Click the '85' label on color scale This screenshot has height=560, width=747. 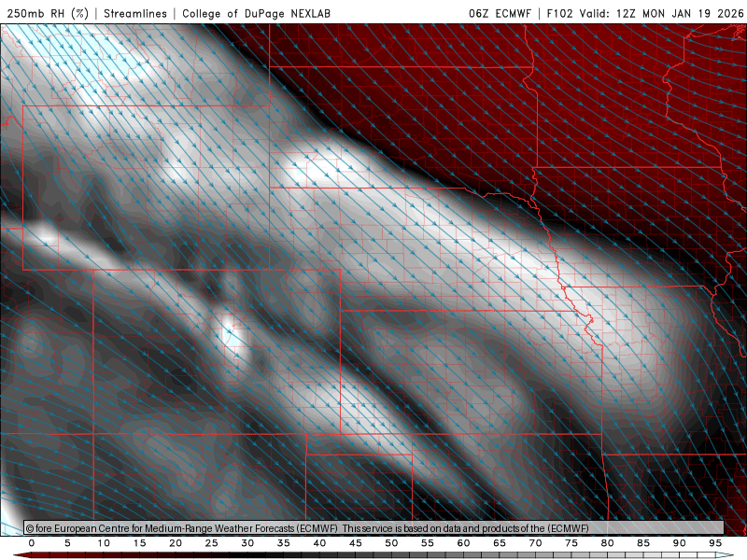[x=643, y=543]
